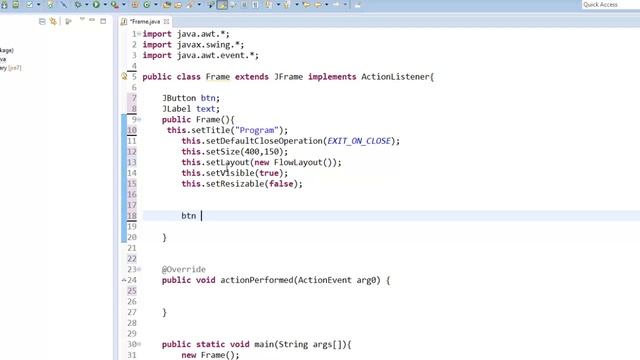Click the Open Task icon

click(x=178, y=4)
